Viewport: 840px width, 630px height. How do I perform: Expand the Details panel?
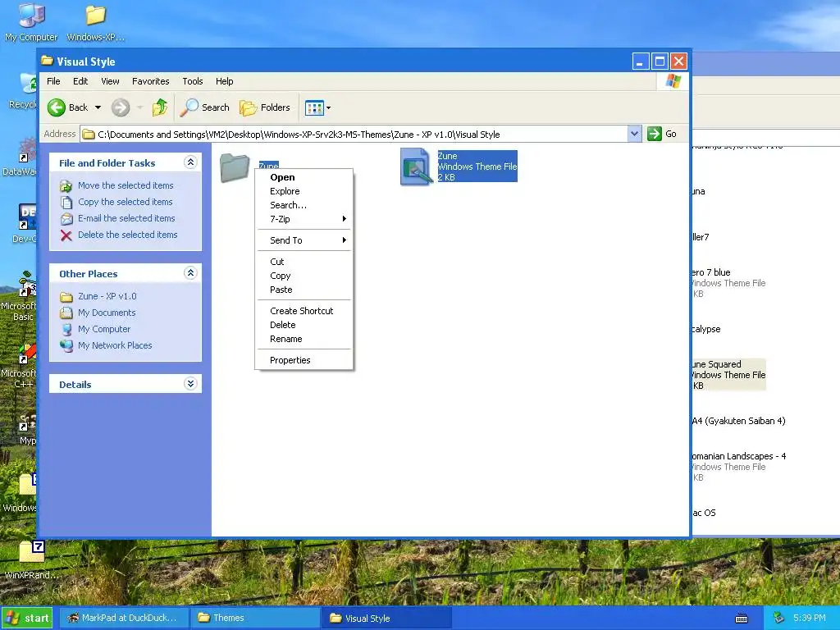[x=190, y=384]
